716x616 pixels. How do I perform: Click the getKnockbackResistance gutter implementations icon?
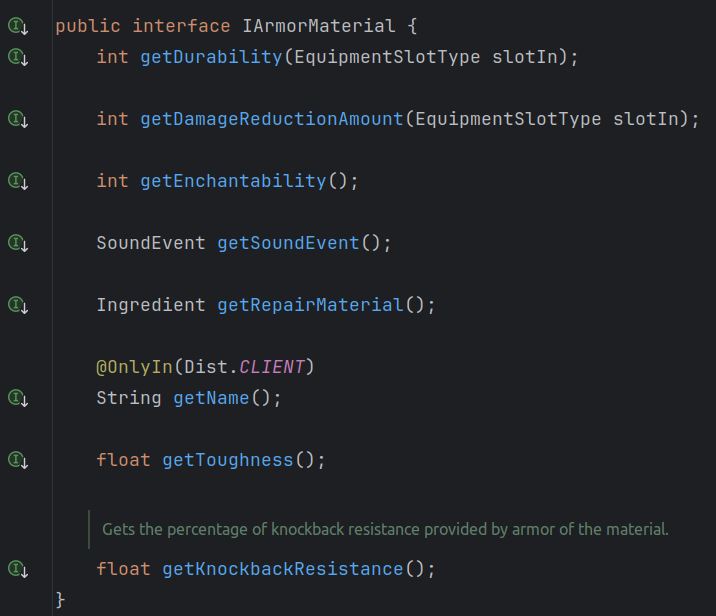tap(18, 569)
